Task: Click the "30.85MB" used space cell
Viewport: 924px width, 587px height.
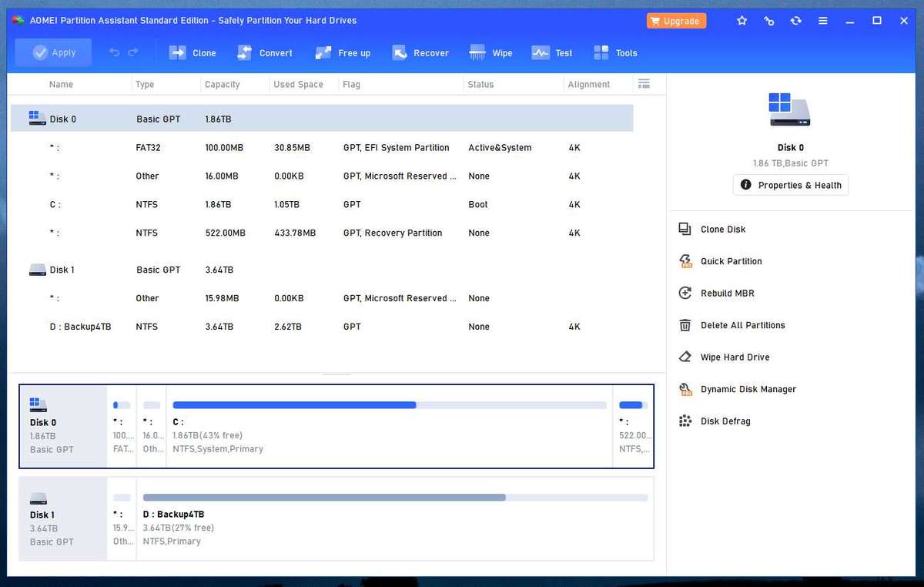Action: tap(292, 147)
